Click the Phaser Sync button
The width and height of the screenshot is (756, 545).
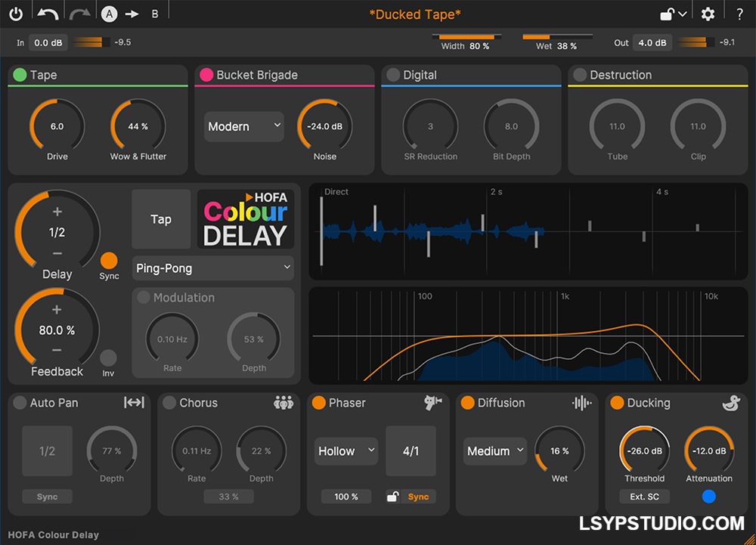pos(418,497)
